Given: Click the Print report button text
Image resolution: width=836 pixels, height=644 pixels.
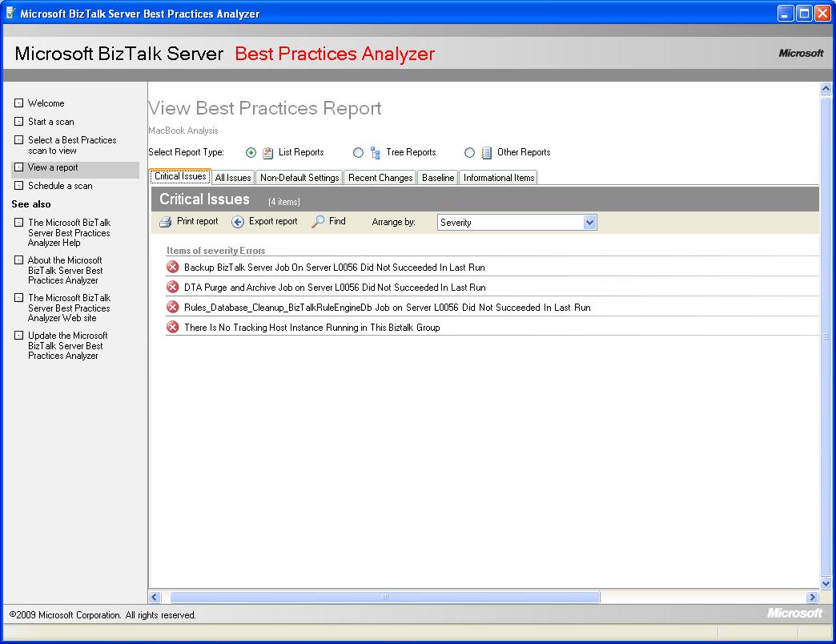Looking at the screenshot, I should tap(197, 221).
